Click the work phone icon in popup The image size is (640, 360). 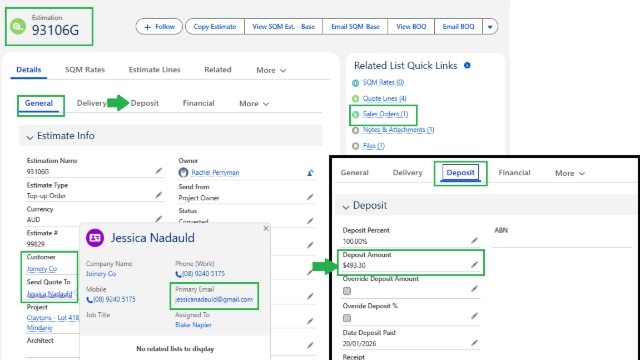click(x=178, y=274)
